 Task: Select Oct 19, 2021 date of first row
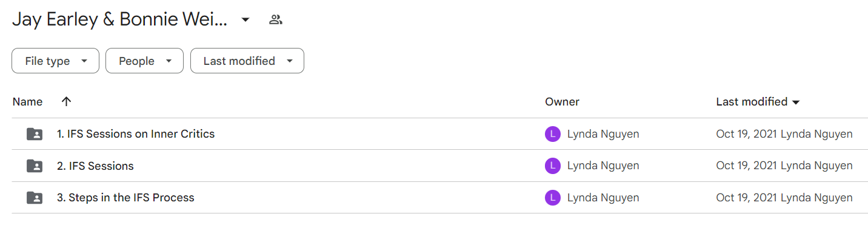(x=747, y=134)
